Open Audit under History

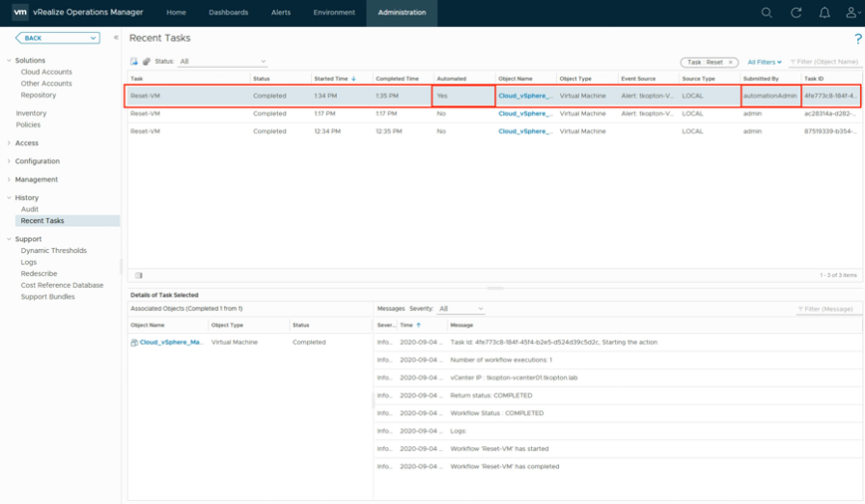click(30, 209)
